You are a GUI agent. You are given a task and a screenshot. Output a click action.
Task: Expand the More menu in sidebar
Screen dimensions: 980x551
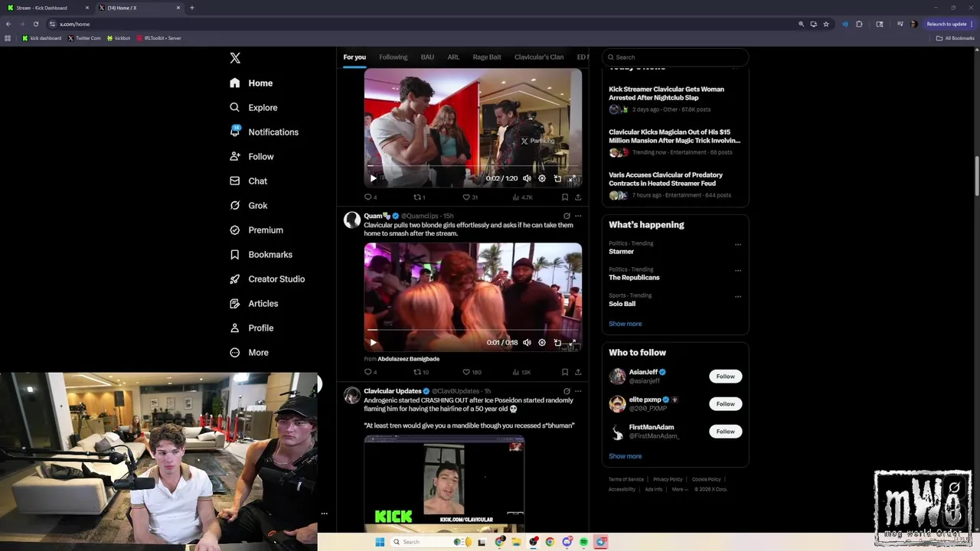249,352
